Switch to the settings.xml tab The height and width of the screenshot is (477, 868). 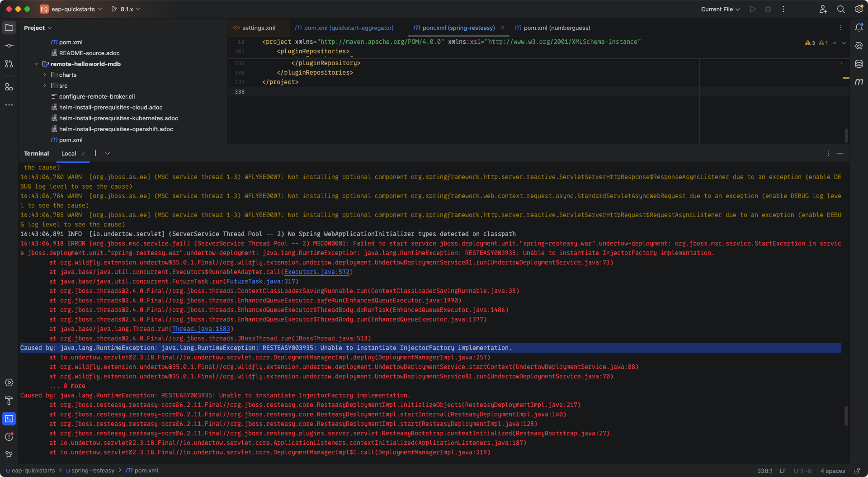(x=258, y=28)
